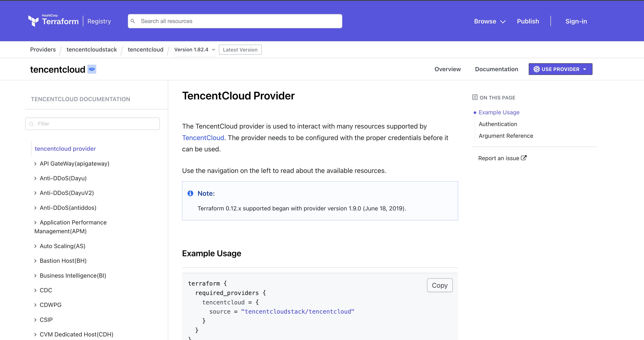Click Sign-in in the header

tap(576, 21)
